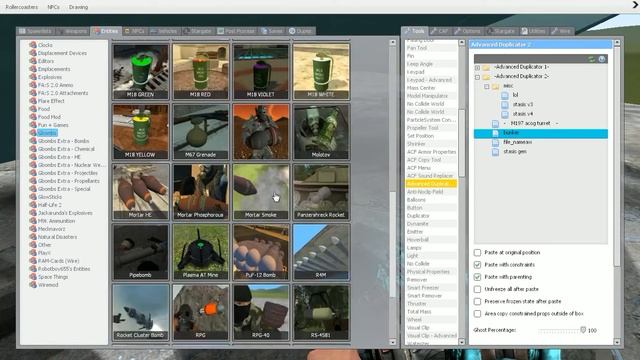Collapse the Advanced Duplicator 2 tree node
This screenshot has height=360, width=640.
477,77
